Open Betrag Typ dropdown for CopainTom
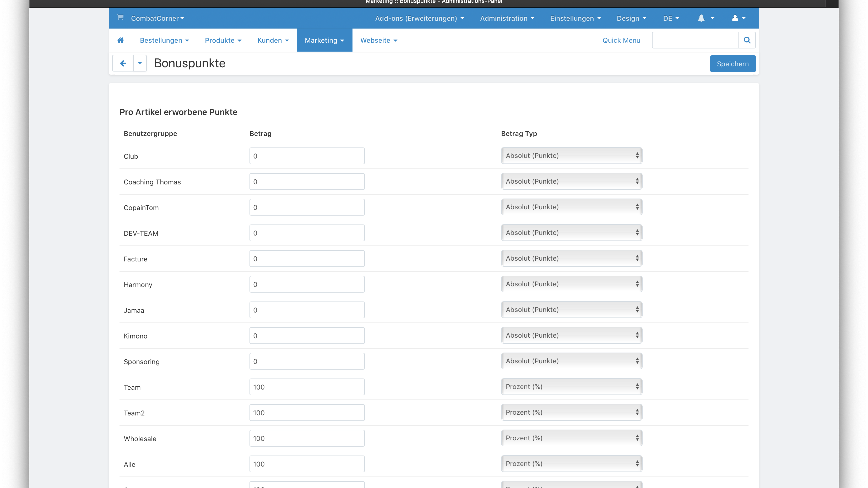 click(572, 207)
